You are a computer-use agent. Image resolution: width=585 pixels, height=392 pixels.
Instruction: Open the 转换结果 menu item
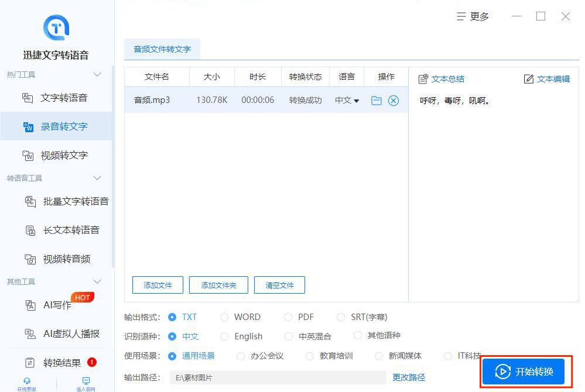(56, 363)
